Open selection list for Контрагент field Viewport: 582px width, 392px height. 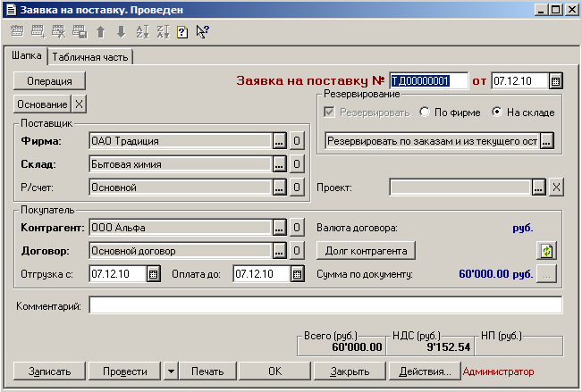[279, 228]
